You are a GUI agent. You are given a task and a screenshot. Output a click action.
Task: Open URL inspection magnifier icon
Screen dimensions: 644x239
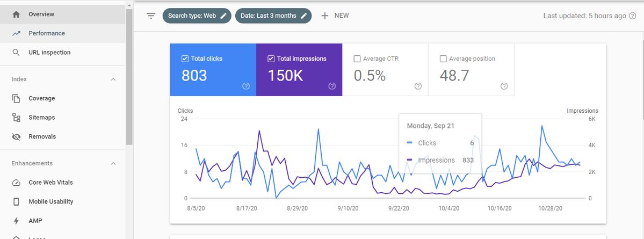click(16, 53)
